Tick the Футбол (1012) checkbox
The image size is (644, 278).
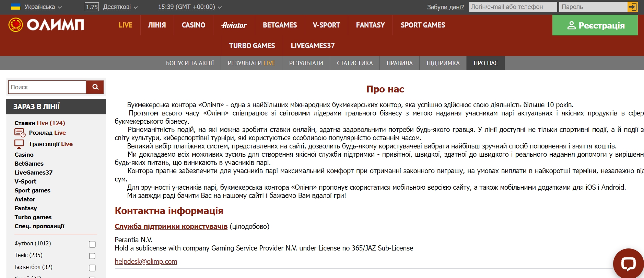[92, 244]
